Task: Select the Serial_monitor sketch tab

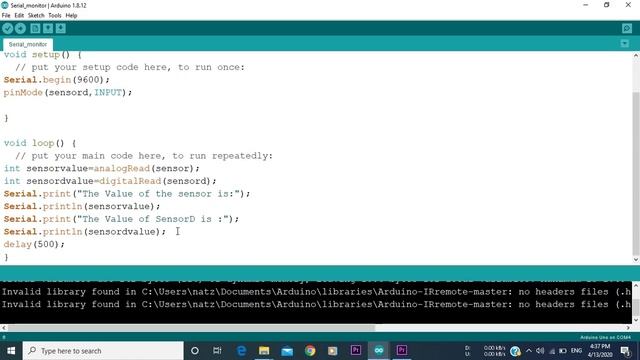Action: [28, 44]
